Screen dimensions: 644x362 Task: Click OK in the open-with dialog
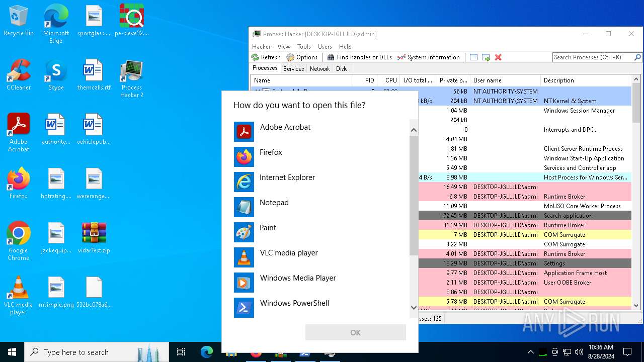[355, 332]
